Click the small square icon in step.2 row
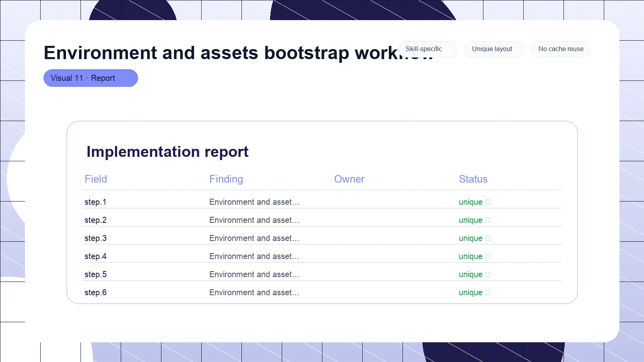644x362 pixels. tap(488, 220)
